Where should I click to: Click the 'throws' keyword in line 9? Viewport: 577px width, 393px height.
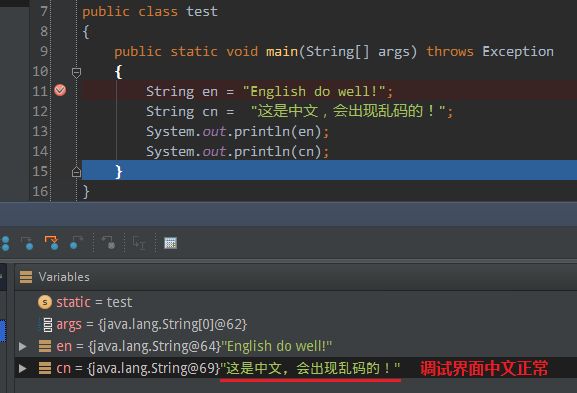click(x=450, y=51)
